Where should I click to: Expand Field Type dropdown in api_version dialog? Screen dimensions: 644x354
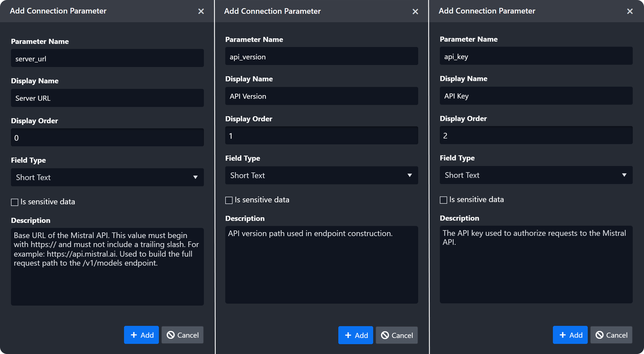tap(321, 175)
